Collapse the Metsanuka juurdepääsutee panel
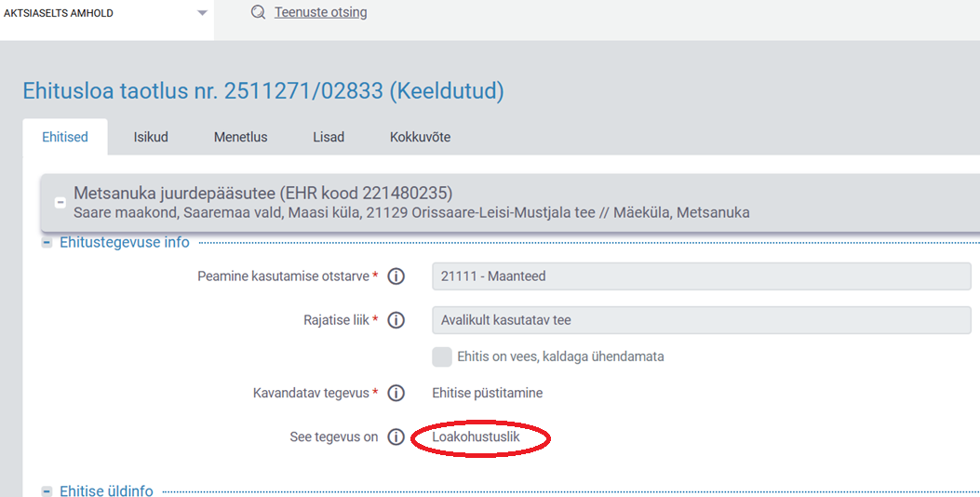This screenshot has height=497, width=980. click(x=60, y=202)
